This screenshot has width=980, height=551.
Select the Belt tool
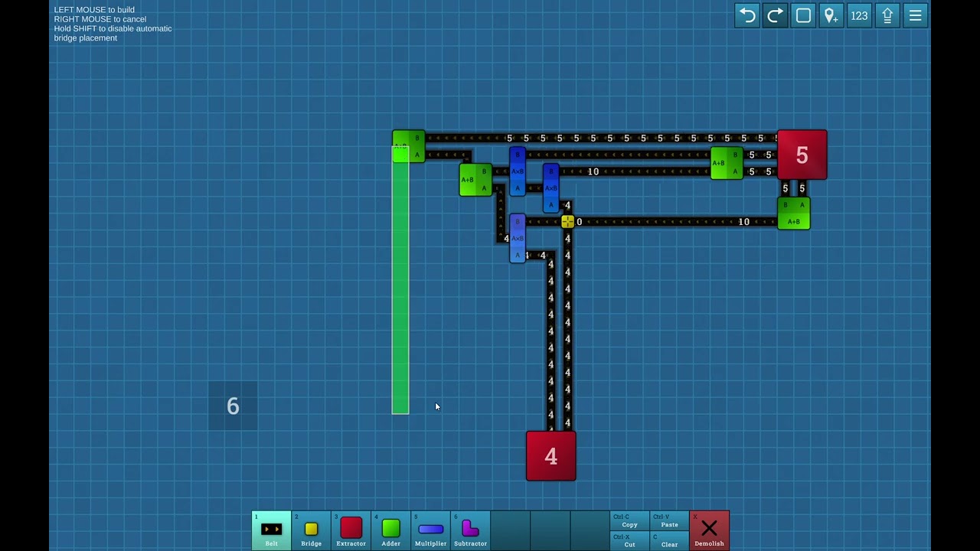[x=272, y=530]
